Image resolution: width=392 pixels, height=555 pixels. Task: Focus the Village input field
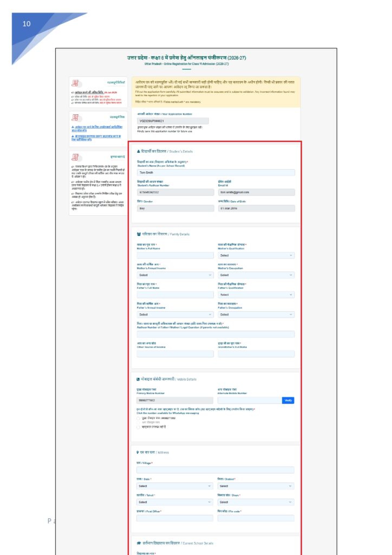tap(215, 470)
